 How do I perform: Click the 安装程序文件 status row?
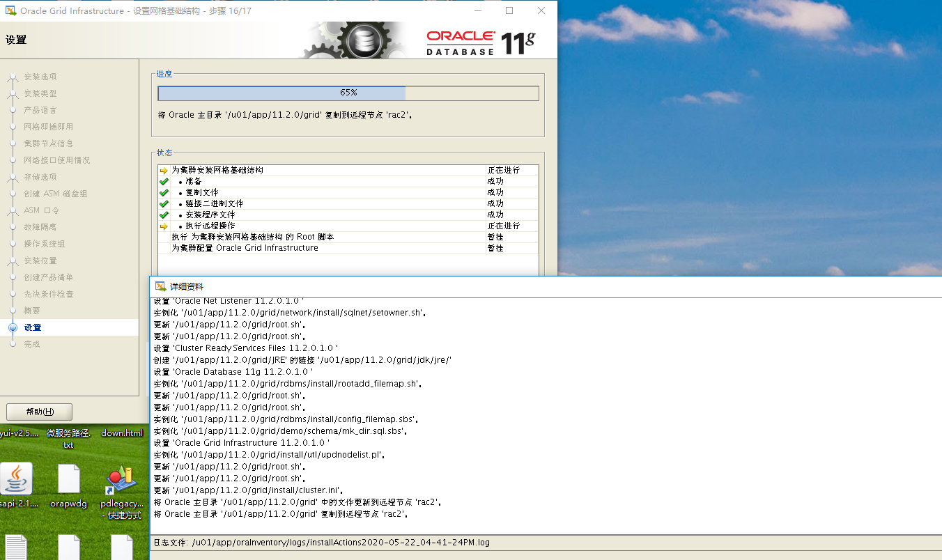(215, 215)
